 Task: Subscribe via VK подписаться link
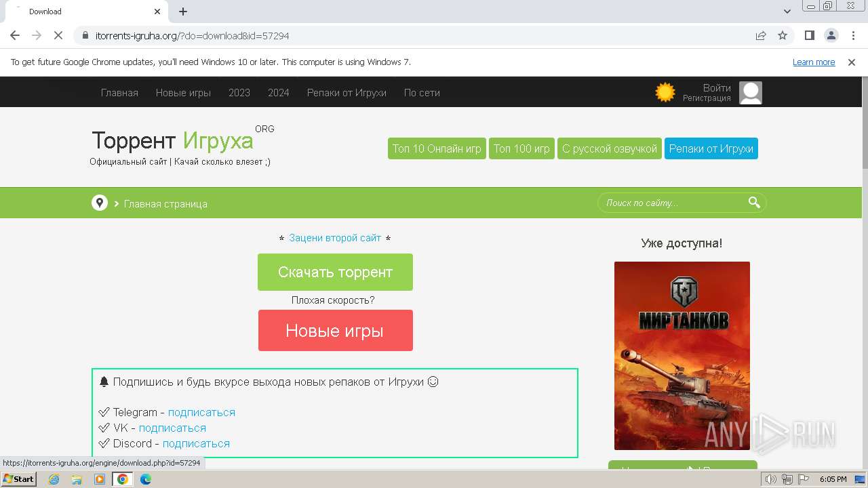(172, 428)
